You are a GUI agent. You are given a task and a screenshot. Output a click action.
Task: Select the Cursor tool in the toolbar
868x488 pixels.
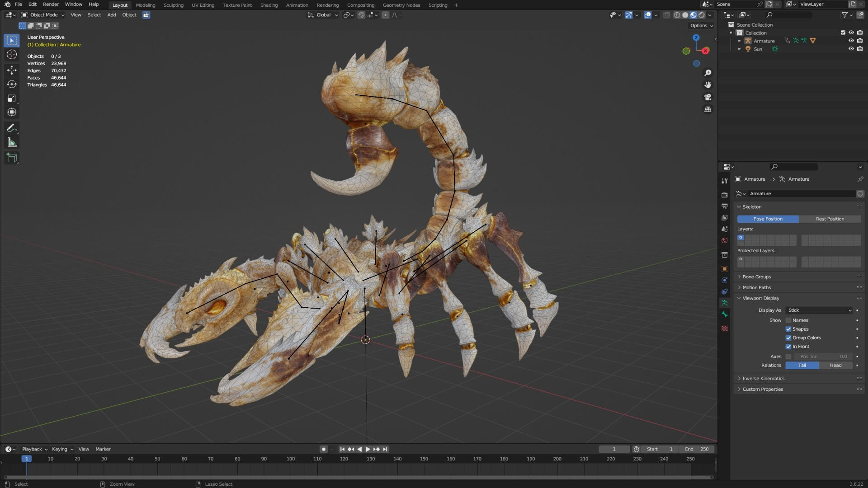[x=12, y=55]
